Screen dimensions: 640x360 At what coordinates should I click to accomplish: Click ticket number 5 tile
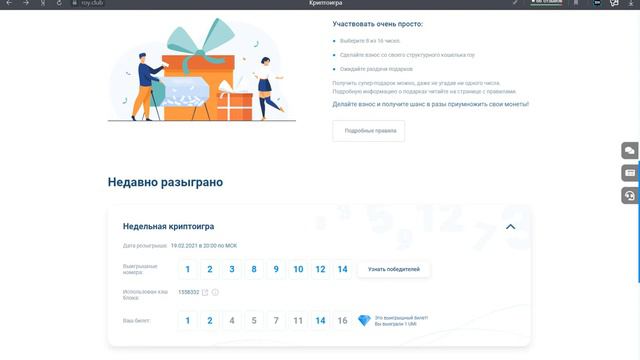(x=254, y=321)
